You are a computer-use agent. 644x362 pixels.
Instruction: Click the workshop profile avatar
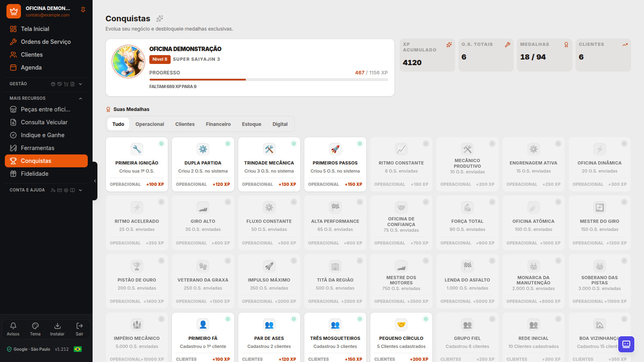(128, 62)
